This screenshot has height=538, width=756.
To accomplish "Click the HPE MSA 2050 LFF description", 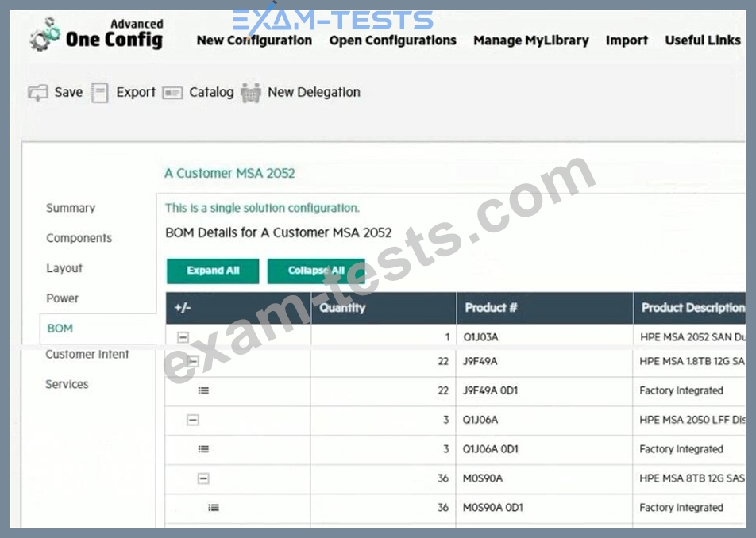I will 692,420.
